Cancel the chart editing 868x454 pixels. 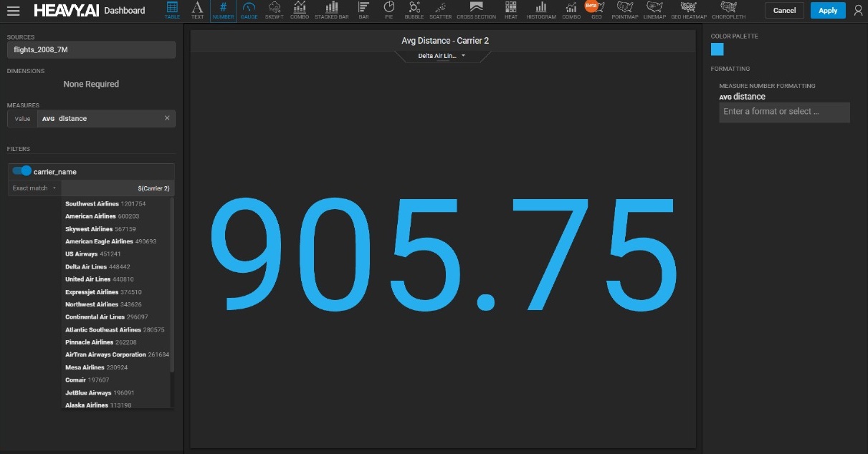coord(784,11)
